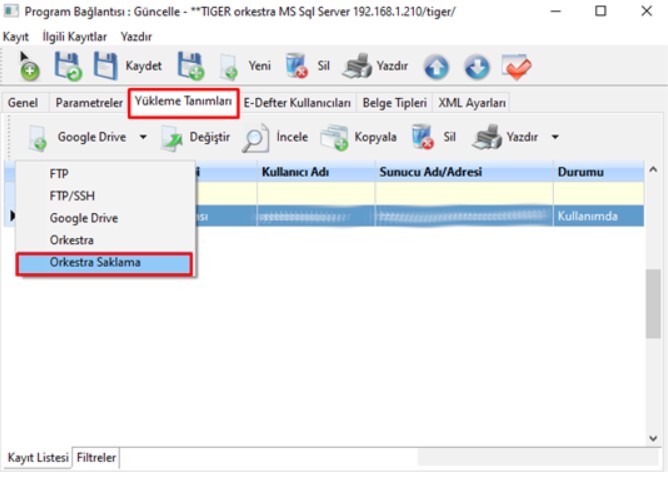Click the blue up arrow icon
668x477 pixels.
(x=436, y=67)
